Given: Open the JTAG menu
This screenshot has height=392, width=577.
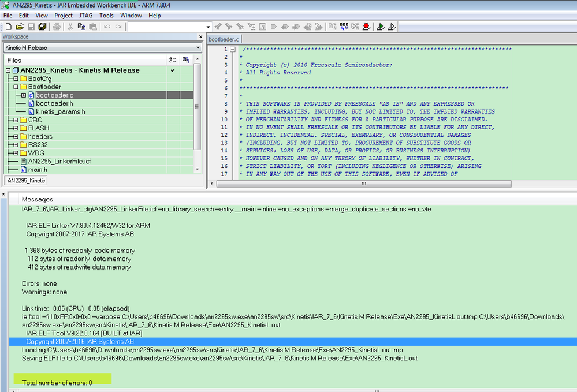Looking at the screenshot, I should [x=85, y=16].
